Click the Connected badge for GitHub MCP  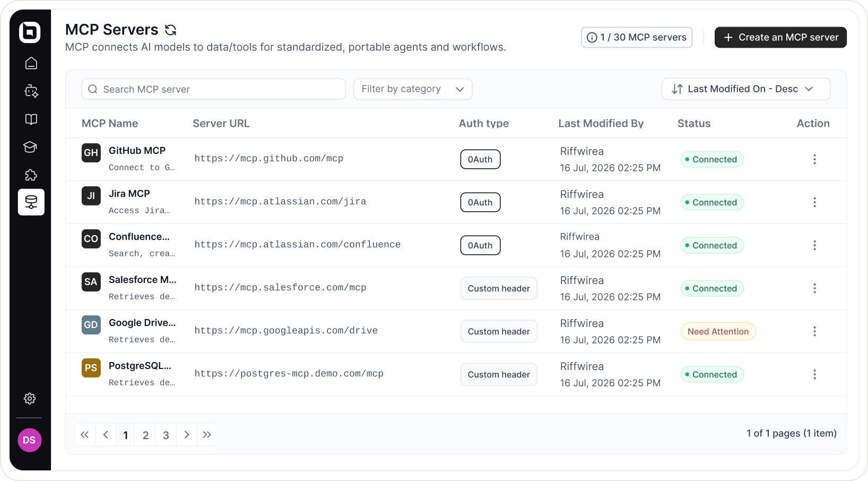click(712, 159)
